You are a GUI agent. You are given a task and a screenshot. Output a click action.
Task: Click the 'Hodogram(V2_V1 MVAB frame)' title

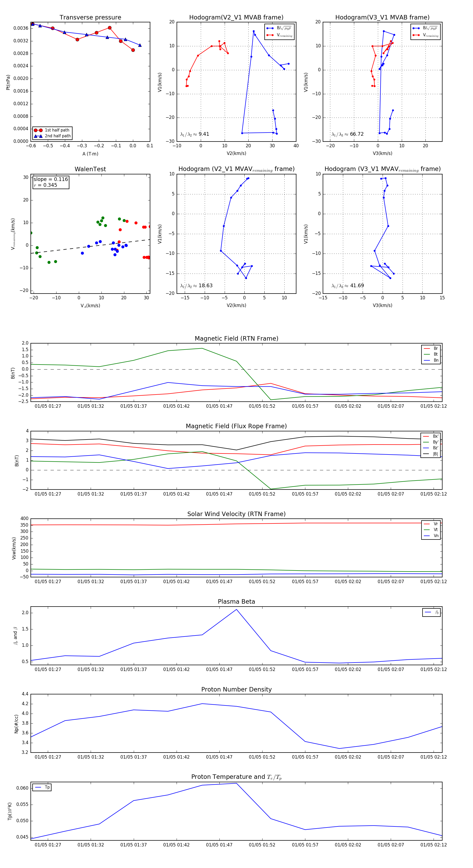[236, 18]
